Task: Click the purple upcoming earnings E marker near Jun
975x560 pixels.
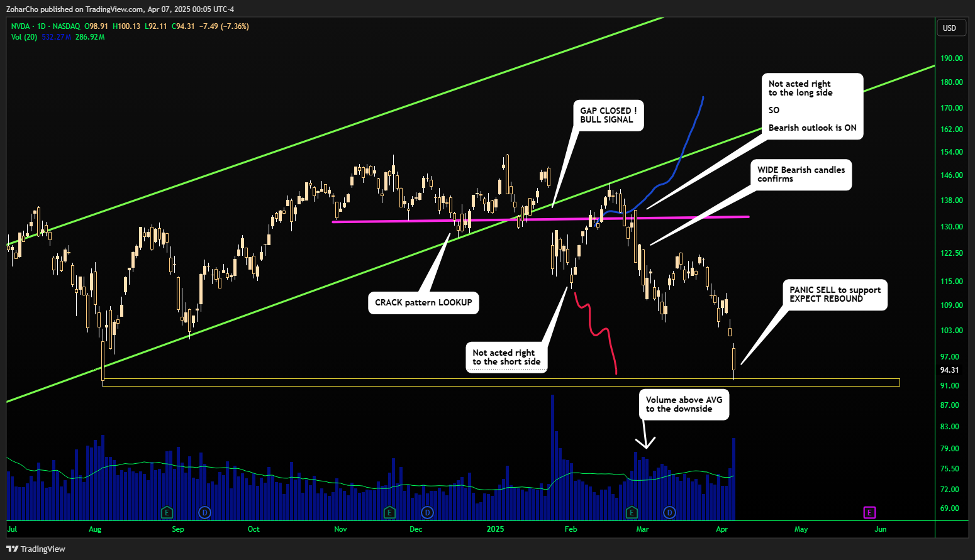Action: 869,512
